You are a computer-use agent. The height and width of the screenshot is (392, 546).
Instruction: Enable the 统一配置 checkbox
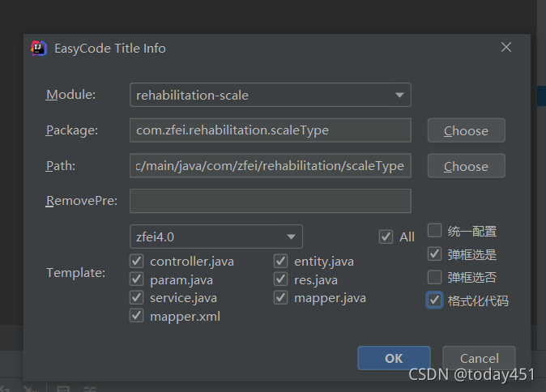tap(434, 231)
